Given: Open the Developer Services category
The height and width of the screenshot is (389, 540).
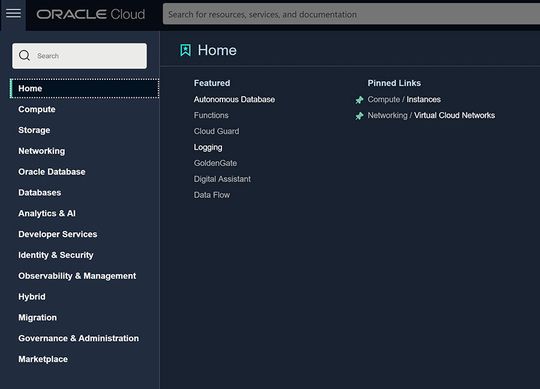Looking at the screenshot, I should click(x=58, y=234).
